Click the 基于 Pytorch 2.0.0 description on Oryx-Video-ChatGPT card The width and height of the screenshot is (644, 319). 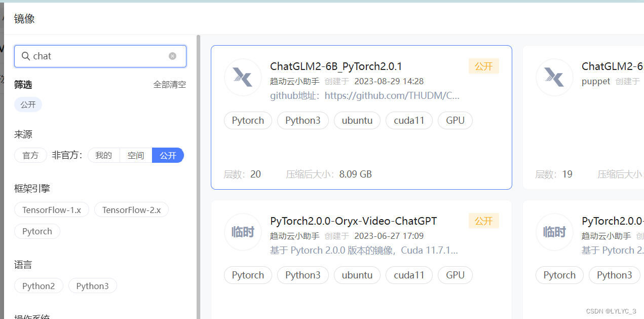(364, 250)
